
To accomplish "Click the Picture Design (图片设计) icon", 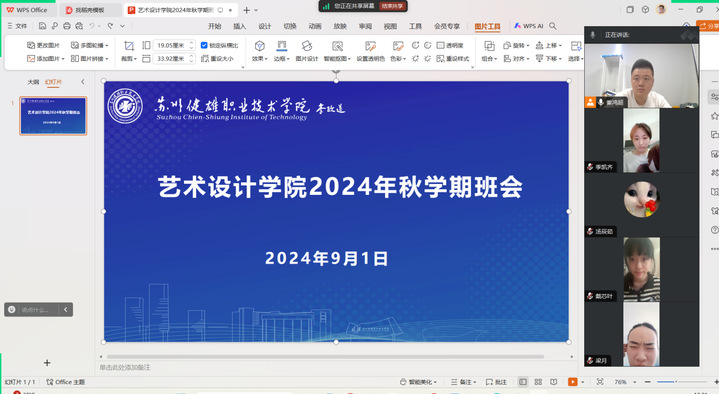I will pos(307,46).
